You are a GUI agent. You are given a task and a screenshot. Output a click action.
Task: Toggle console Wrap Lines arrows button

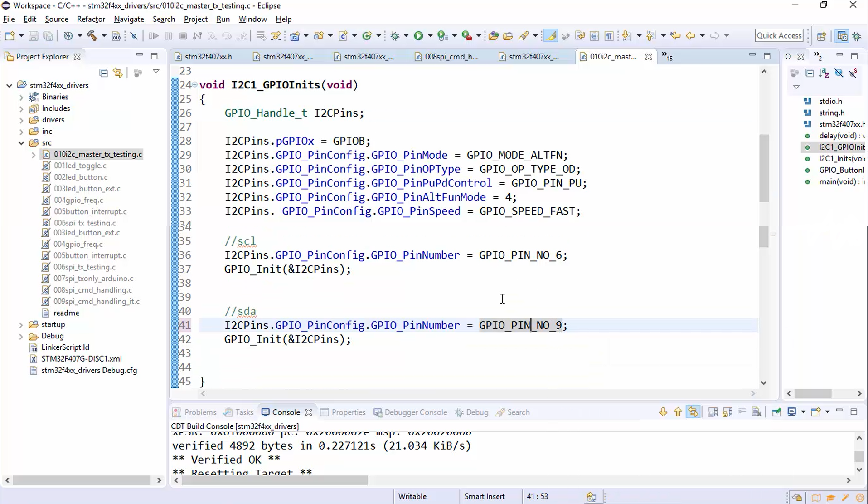tap(693, 412)
